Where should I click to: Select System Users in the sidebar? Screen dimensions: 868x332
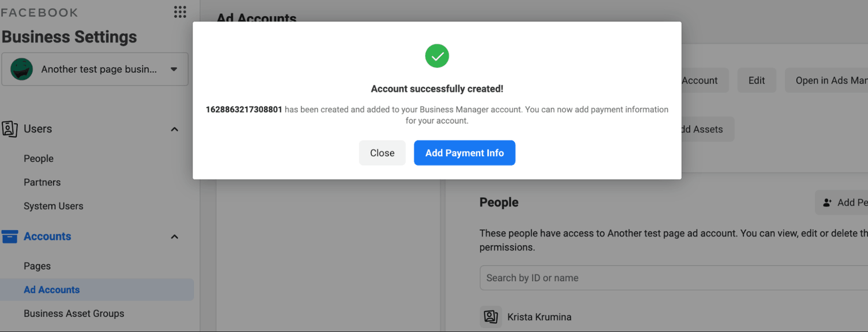click(x=53, y=206)
